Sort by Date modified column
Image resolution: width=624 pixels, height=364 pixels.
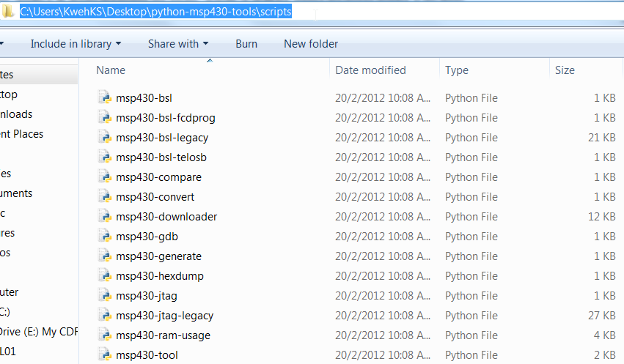[370, 70]
